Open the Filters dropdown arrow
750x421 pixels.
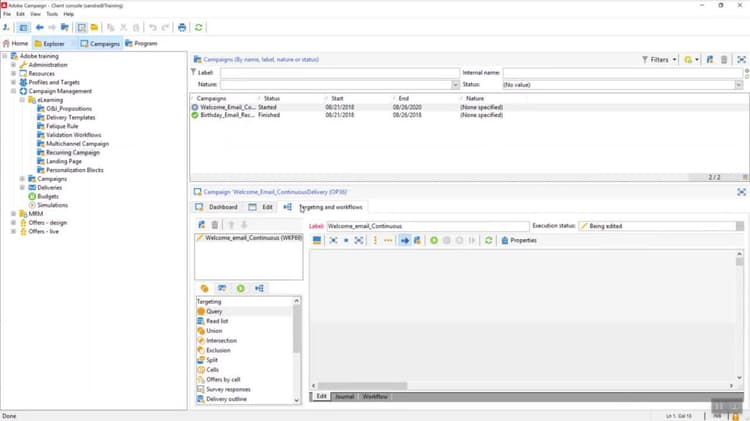pos(674,60)
